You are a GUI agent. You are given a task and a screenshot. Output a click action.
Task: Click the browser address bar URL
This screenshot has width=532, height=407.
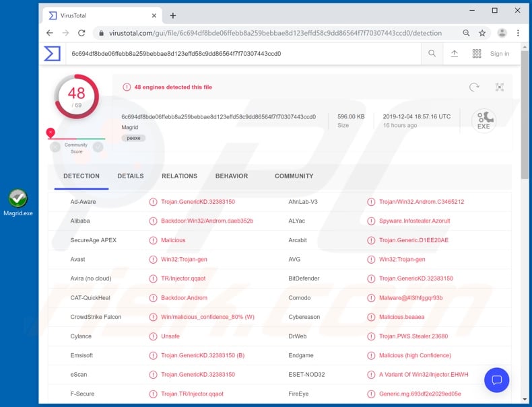(275, 33)
